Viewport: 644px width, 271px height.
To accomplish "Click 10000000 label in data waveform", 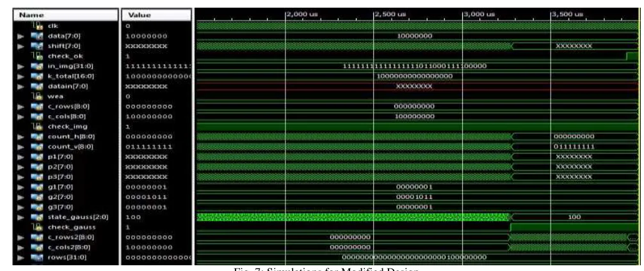I will coord(414,36).
